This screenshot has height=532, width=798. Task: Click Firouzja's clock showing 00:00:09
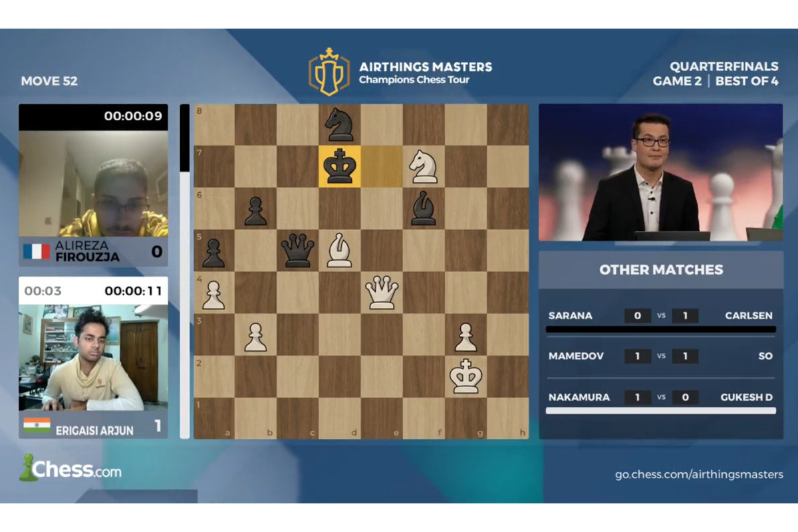[133, 116]
